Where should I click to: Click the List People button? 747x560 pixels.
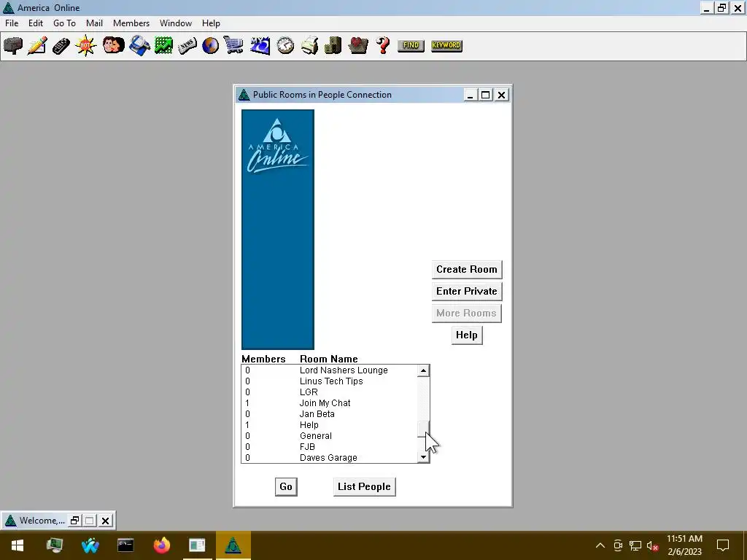tap(365, 486)
